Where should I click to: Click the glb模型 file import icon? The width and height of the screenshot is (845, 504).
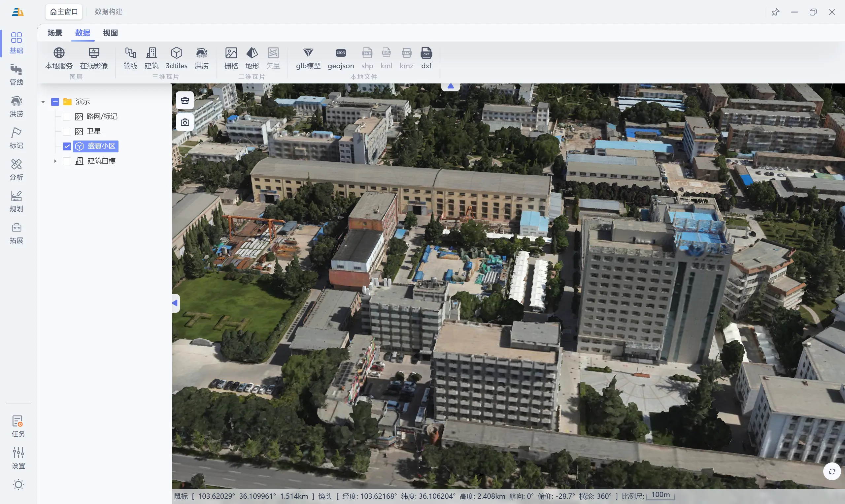[308, 58]
